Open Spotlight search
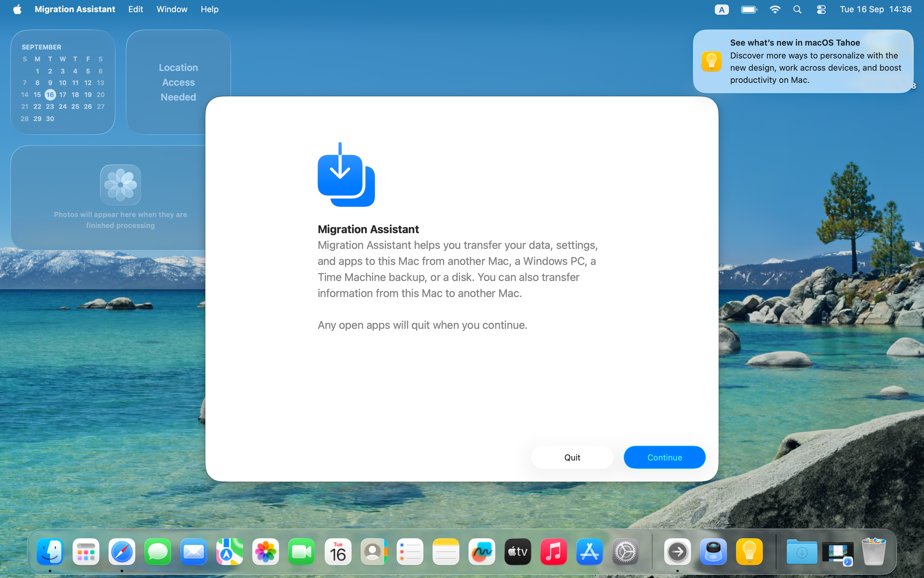The height and width of the screenshot is (578, 924). (797, 9)
